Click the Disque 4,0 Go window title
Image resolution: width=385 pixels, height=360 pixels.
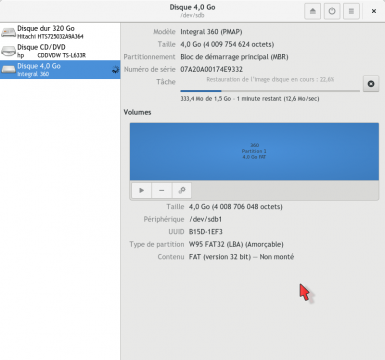point(192,7)
